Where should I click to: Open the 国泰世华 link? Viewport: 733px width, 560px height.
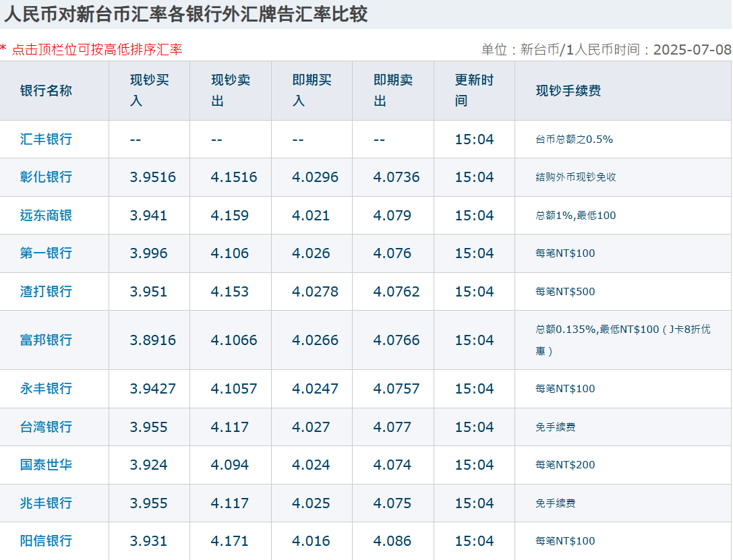46,465
